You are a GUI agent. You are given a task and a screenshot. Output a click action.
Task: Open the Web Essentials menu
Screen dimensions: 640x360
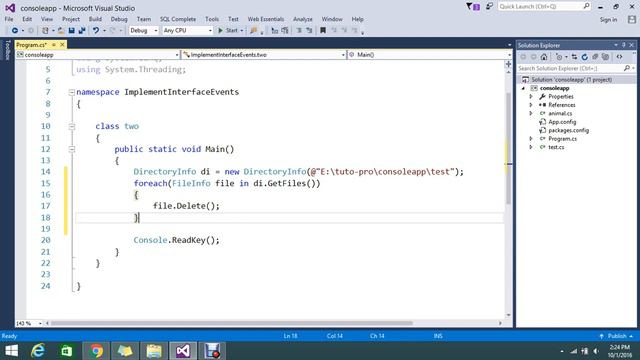pyautogui.click(x=266, y=19)
